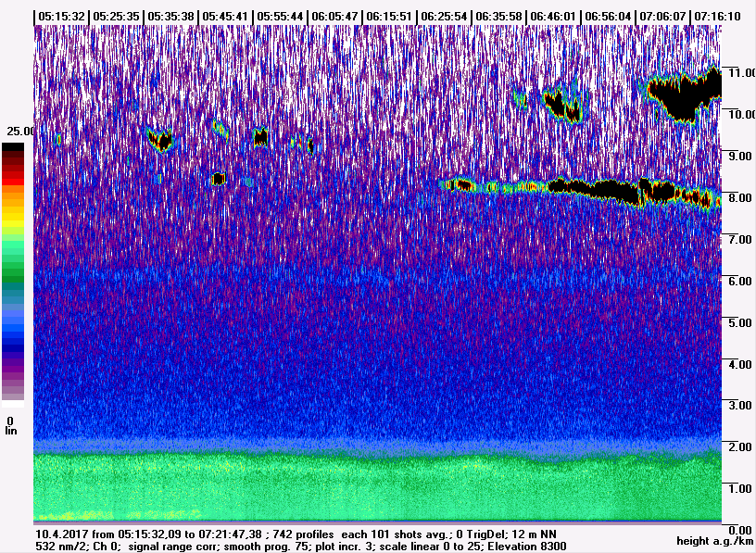This screenshot has height=553, width=756.
Task: Click the '12 m NN' footer text
Action: click(533, 534)
